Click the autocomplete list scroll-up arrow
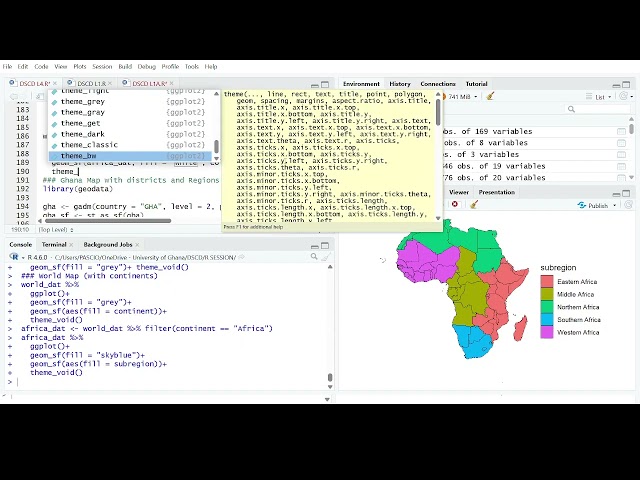 (216, 94)
